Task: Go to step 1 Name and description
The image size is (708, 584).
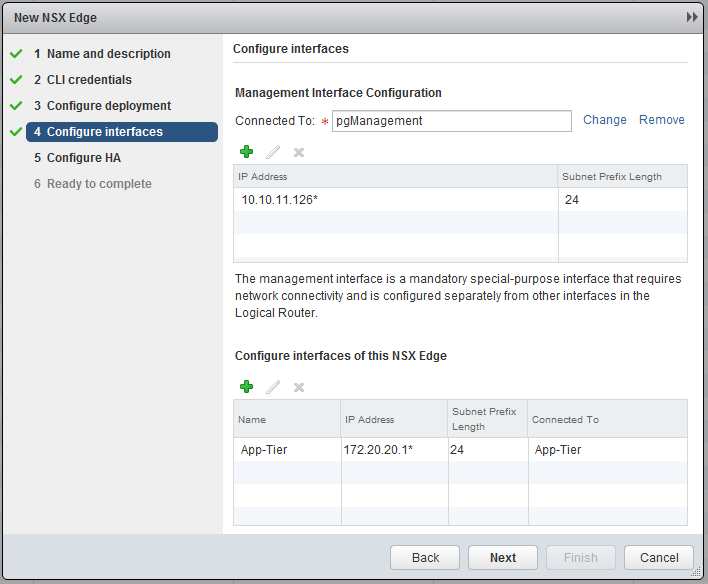Action: (108, 54)
